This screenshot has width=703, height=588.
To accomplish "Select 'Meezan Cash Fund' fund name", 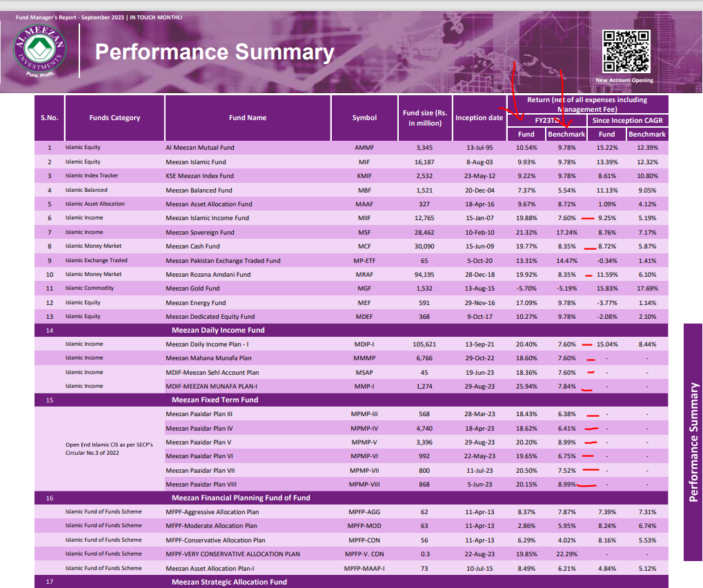I will coord(192,246).
